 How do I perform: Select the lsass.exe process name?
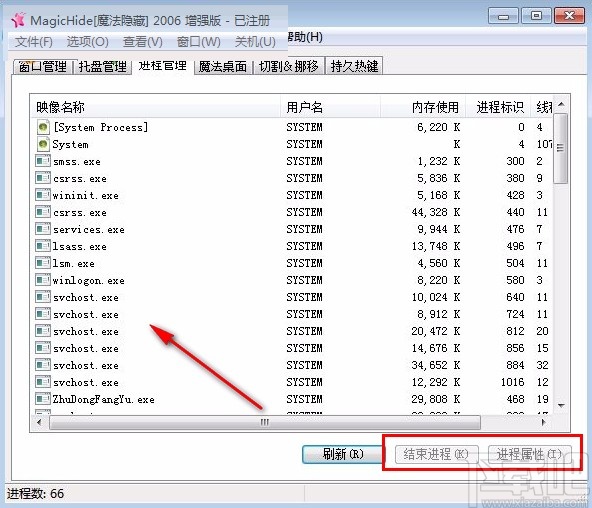[80, 246]
